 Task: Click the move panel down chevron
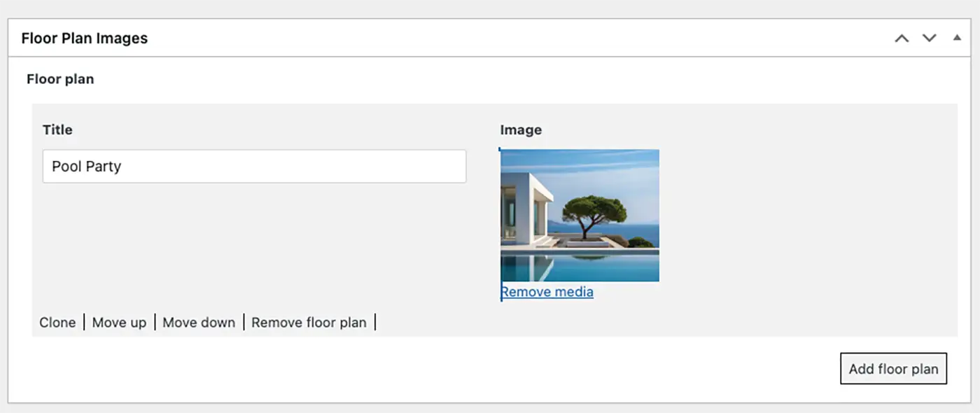(x=929, y=38)
